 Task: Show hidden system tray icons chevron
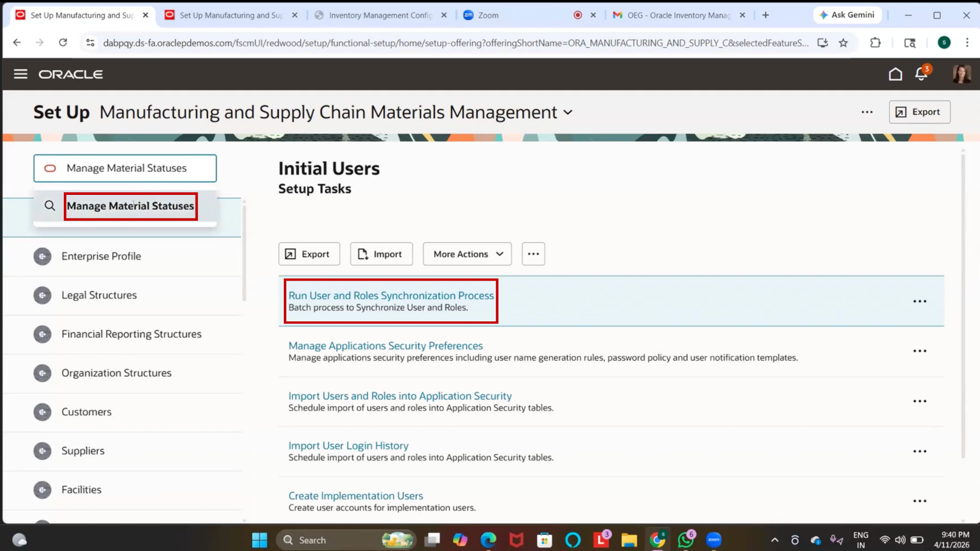774,540
